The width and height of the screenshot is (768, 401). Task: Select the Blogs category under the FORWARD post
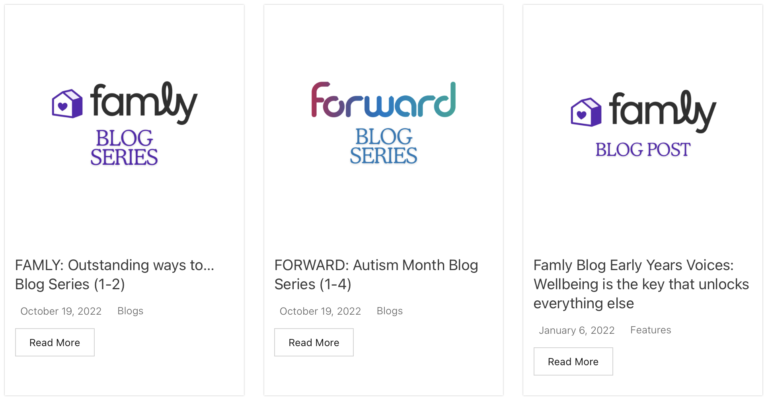389,311
